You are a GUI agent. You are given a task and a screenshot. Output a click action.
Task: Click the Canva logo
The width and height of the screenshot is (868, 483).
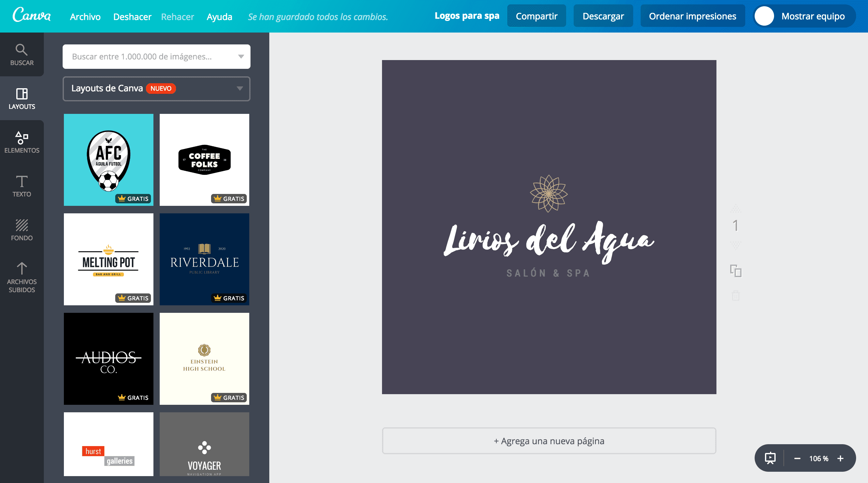point(31,15)
